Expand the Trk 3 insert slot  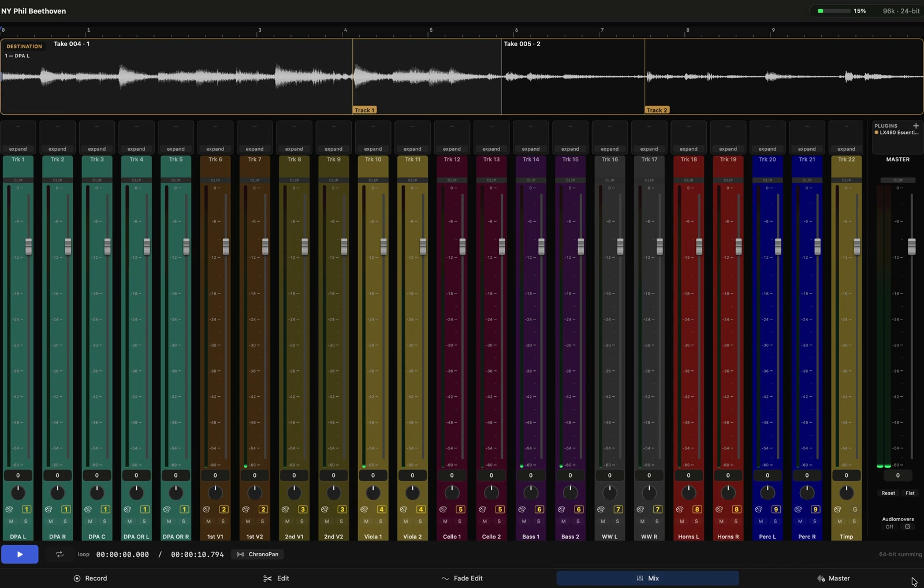coord(97,149)
